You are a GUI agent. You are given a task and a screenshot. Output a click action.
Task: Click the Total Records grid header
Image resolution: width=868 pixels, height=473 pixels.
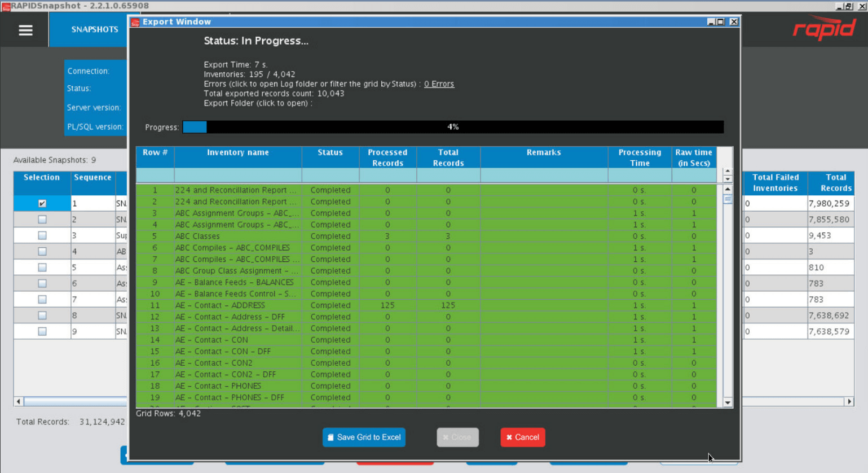[x=448, y=157]
